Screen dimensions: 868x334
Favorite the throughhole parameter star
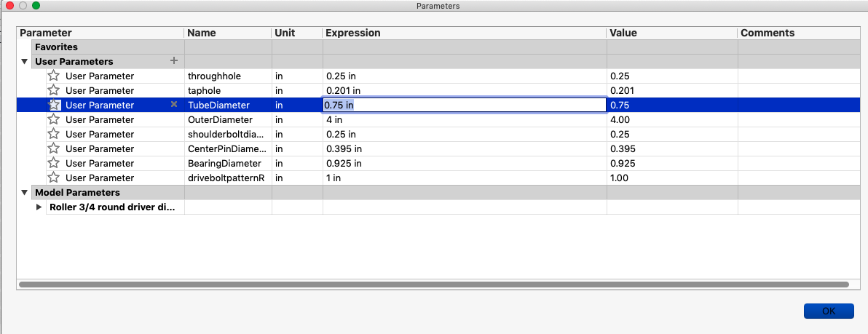click(53, 76)
